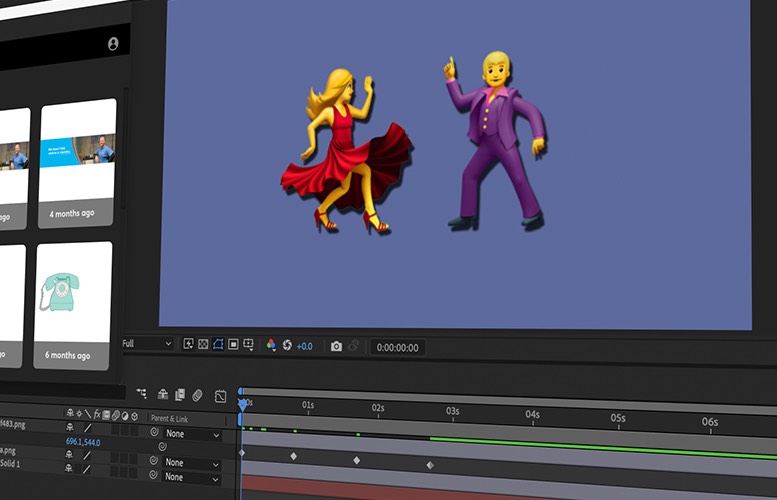Viewport: 777px width, 500px height.
Task: Click the Position property pick whip
Action: coord(162,446)
